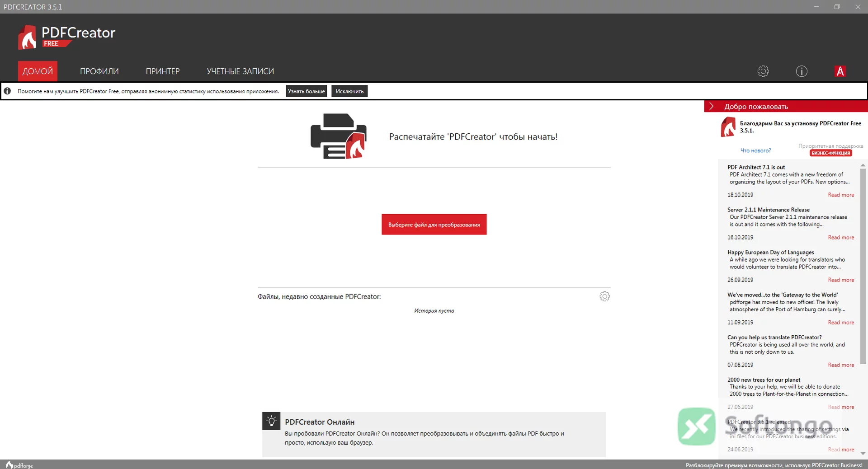The image size is (868, 469).
Task: Read more on 'Gateway to the World' news
Action: [841, 322]
